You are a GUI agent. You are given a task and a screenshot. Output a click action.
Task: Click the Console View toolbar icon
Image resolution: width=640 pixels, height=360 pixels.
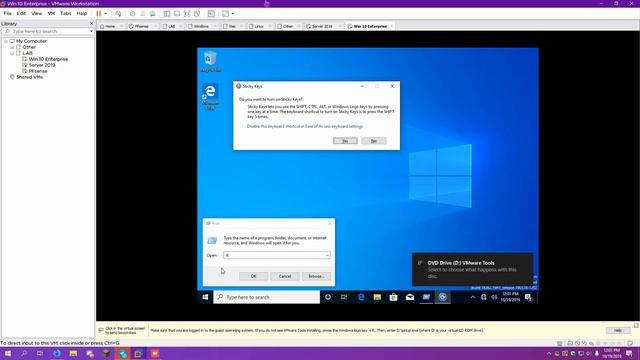click(x=211, y=13)
